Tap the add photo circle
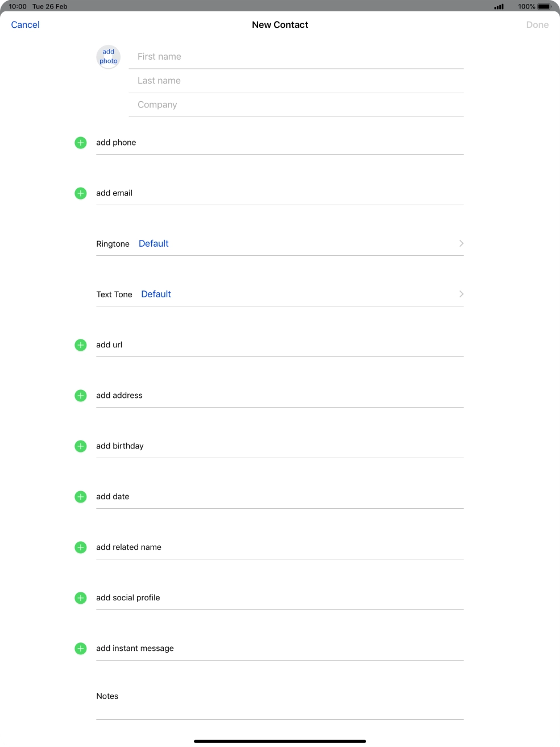The width and height of the screenshot is (560, 747). [108, 57]
